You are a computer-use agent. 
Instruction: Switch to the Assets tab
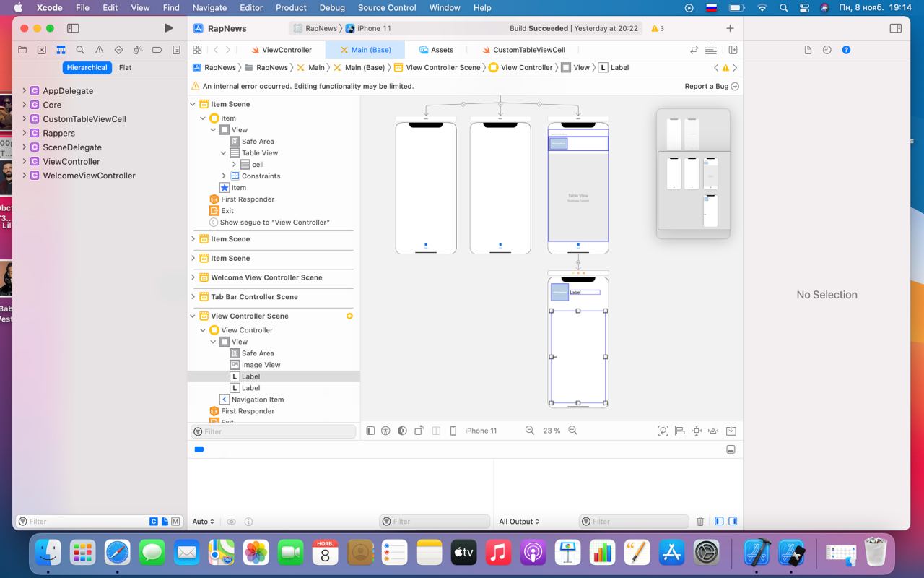coord(436,50)
